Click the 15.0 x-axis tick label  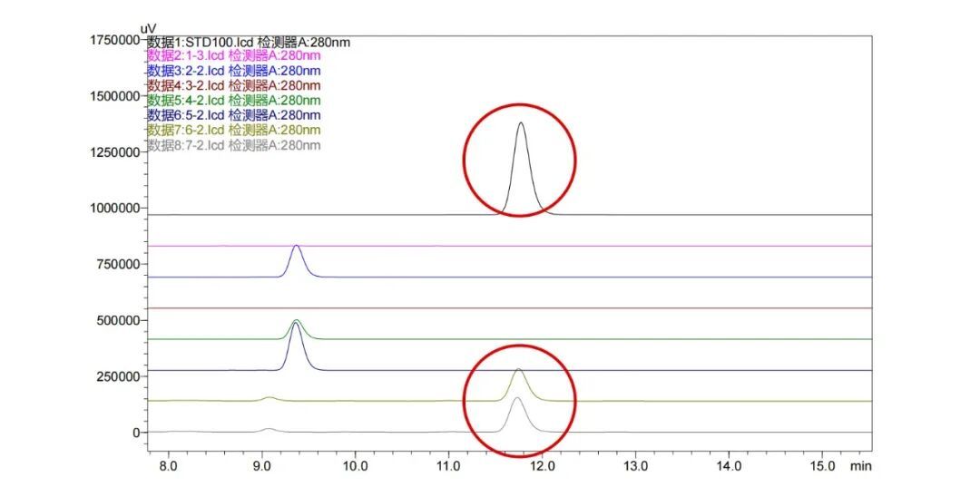822,466
